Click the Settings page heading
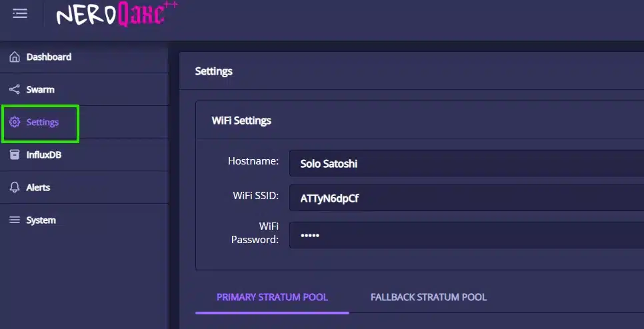Image resolution: width=644 pixels, height=329 pixels. point(213,71)
